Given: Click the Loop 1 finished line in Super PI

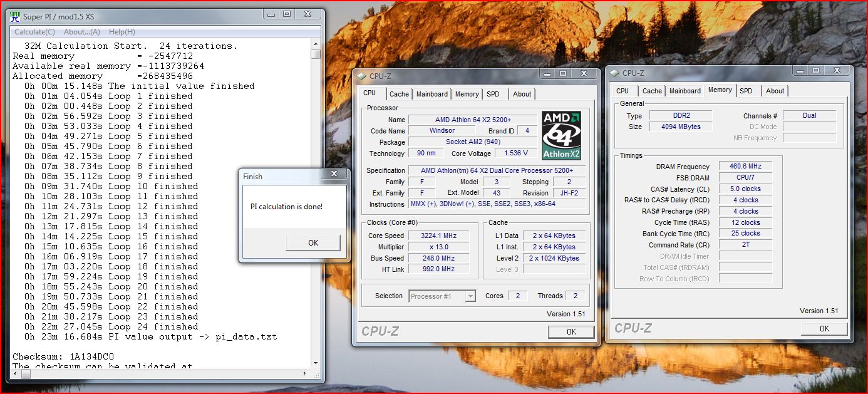Looking at the screenshot, I should [108, 96].
